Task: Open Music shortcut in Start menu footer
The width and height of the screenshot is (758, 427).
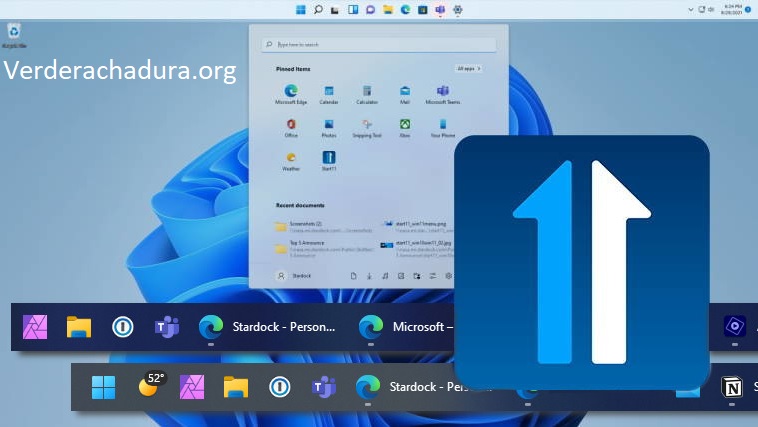Action: click(x=385, y=276)
